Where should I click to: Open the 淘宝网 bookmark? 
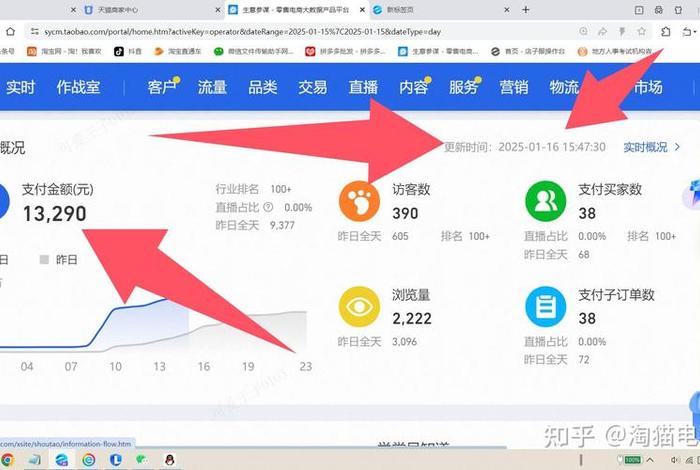pyautogui.click(x=64, y=52)
